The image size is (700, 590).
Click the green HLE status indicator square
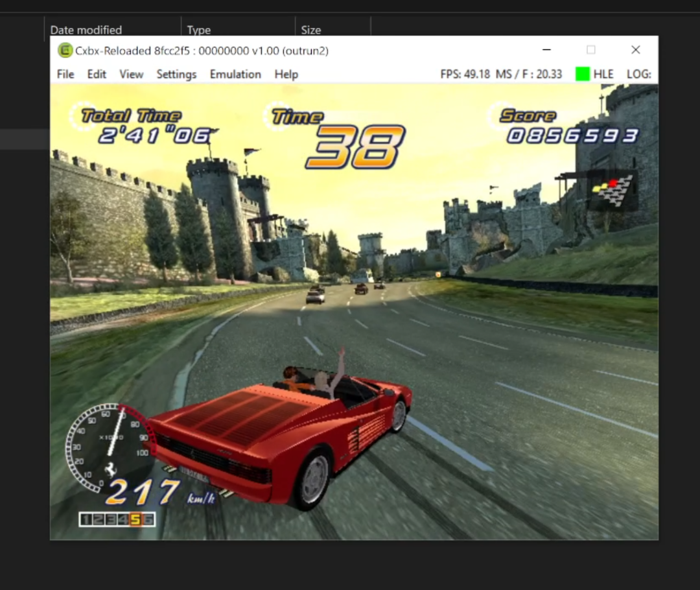click(582, 74)
